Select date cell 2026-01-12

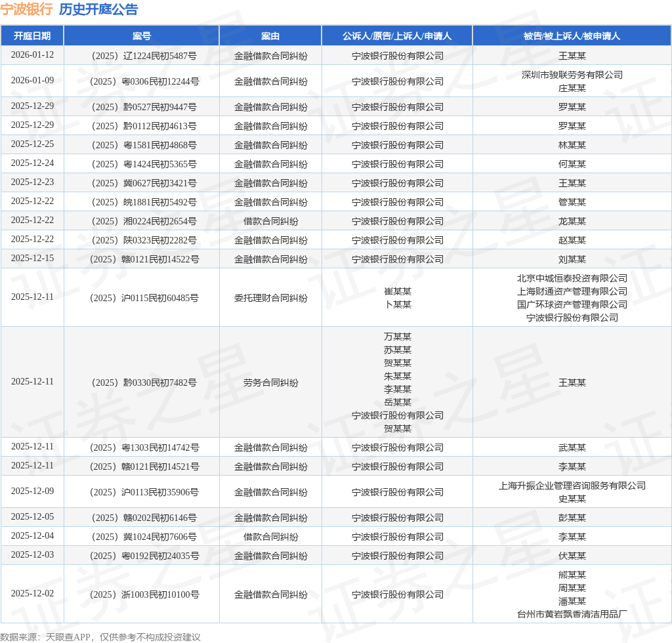tap(32, 55)
